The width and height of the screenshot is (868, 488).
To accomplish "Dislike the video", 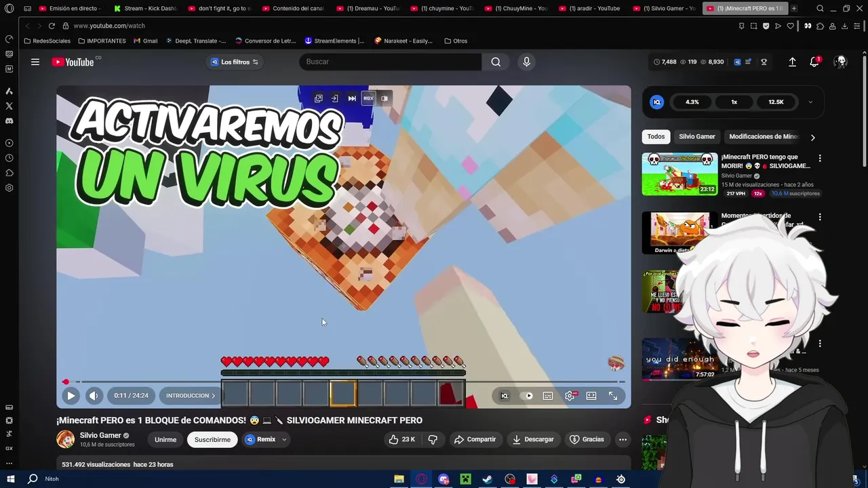I will [433, 439].
